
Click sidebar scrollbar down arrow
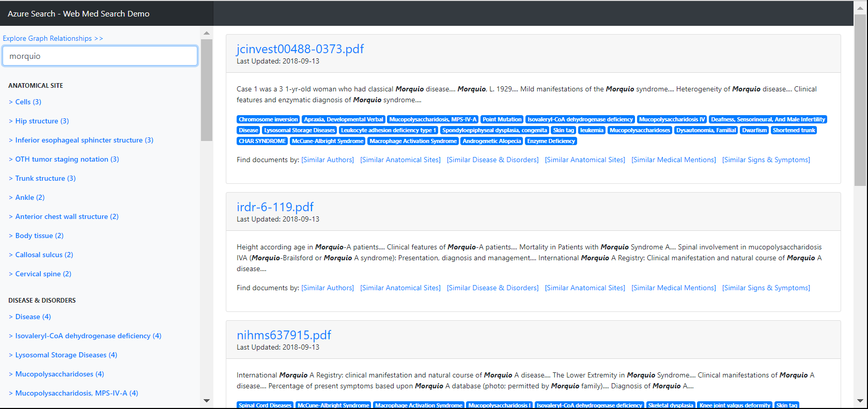tap(207, 401)
